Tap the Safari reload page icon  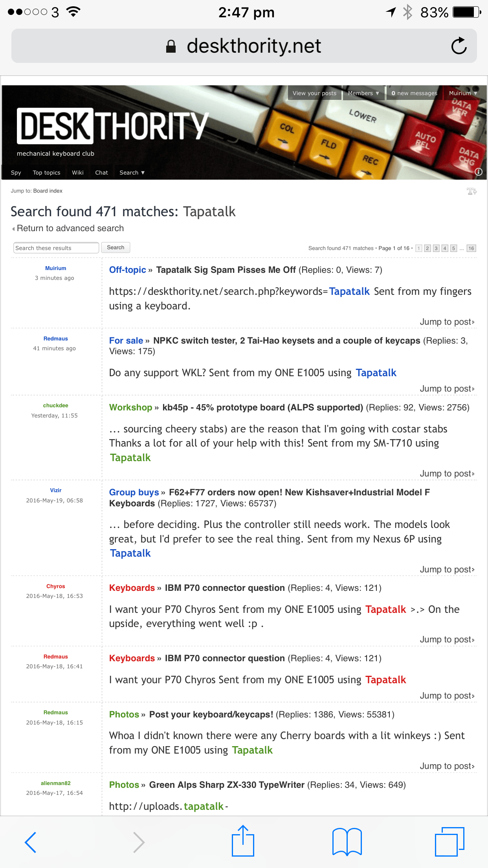tap(459, 46)
